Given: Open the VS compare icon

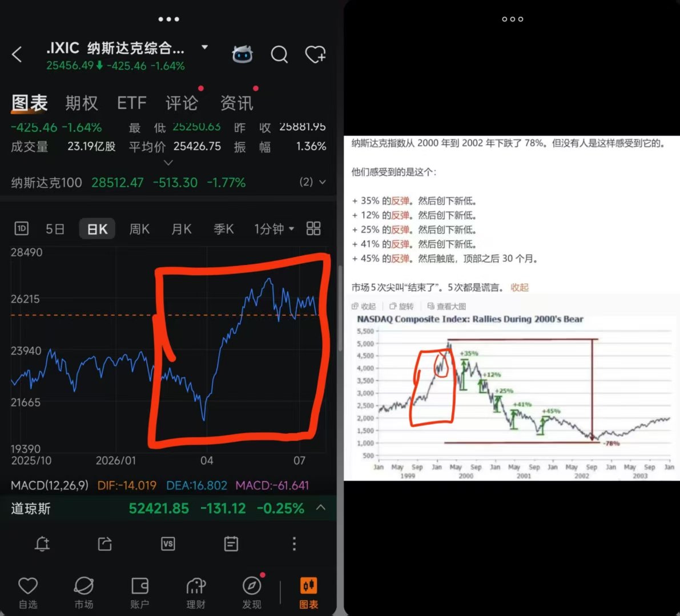Looking at the screenshot, I should tap(168, 543).
